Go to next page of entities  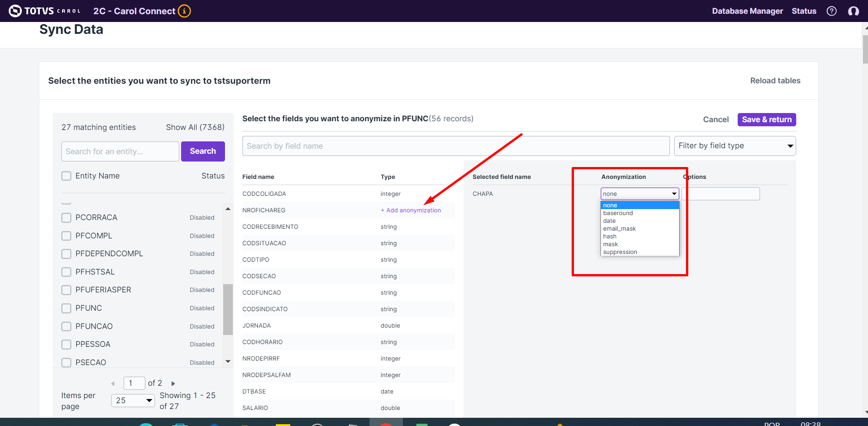(x=173, y=383)
